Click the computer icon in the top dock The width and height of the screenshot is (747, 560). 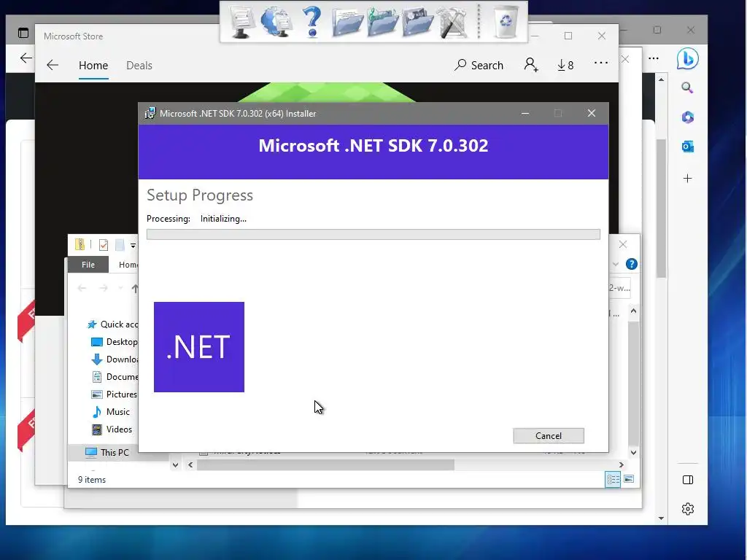click(242, 22)
